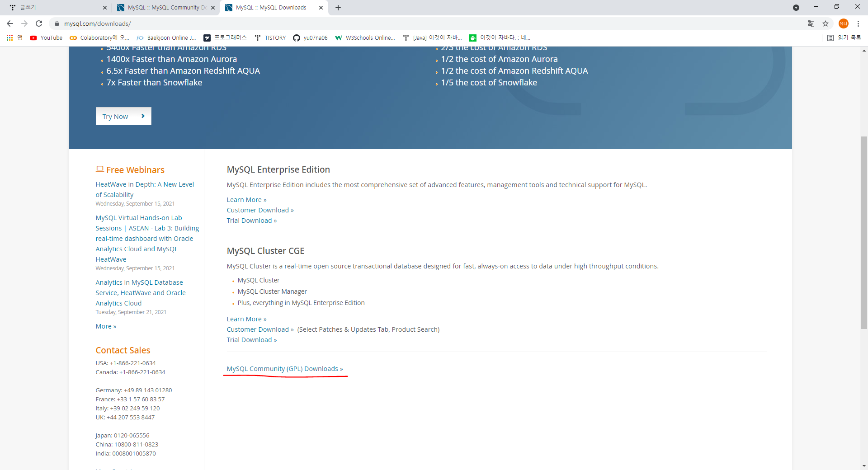Click the Japan: 0120-065556 phone text

pyautogui.click(x=123, y=435)
